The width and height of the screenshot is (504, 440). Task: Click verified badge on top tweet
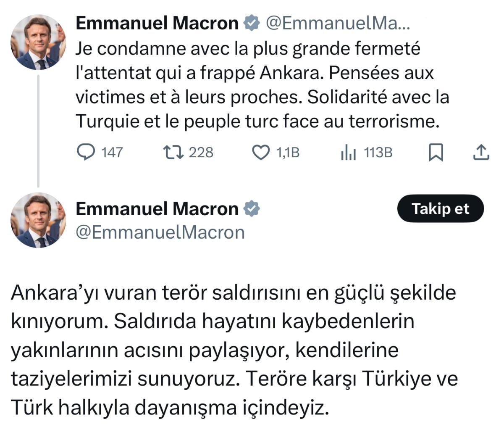pyautogui.click(x=252, y=23)
